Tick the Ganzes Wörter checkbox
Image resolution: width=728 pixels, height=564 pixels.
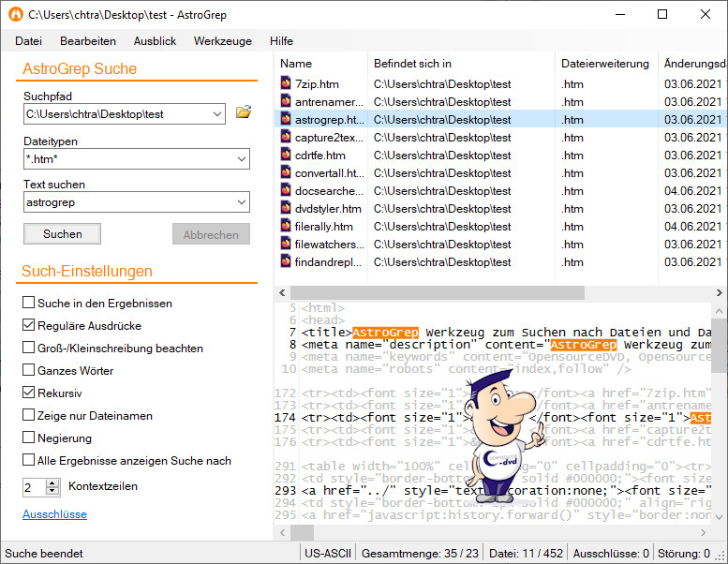[x=28, y=370]
